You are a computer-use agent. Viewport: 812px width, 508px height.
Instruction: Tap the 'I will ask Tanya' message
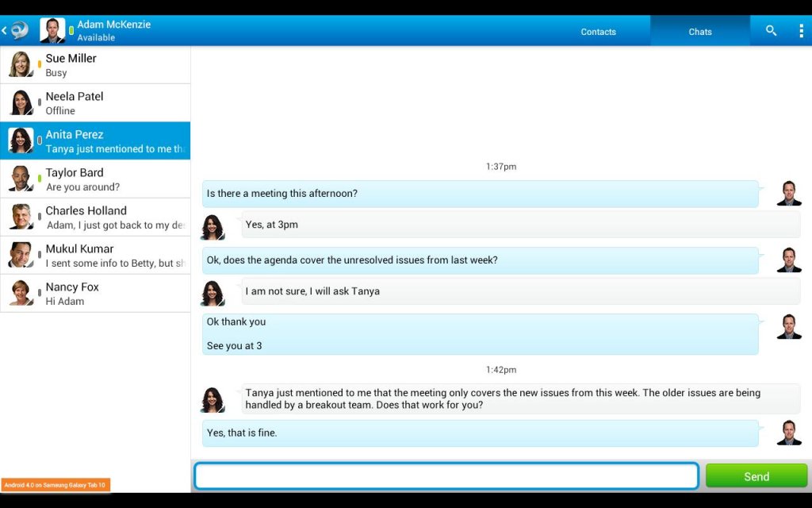(x=520, y=291)
